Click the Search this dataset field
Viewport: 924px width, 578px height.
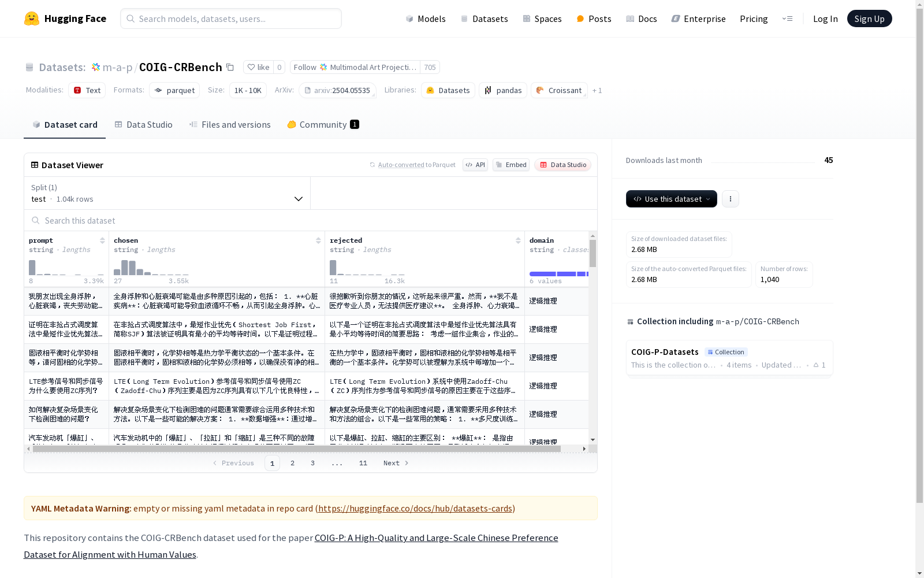[x=311, y=220]
